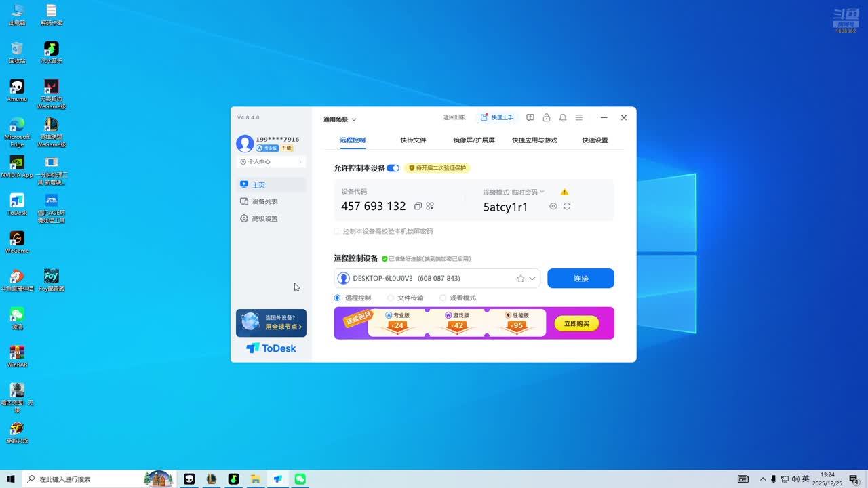Show the device QR code
The width and height of the screenshot is (868, 488).
tap(430, 206)
